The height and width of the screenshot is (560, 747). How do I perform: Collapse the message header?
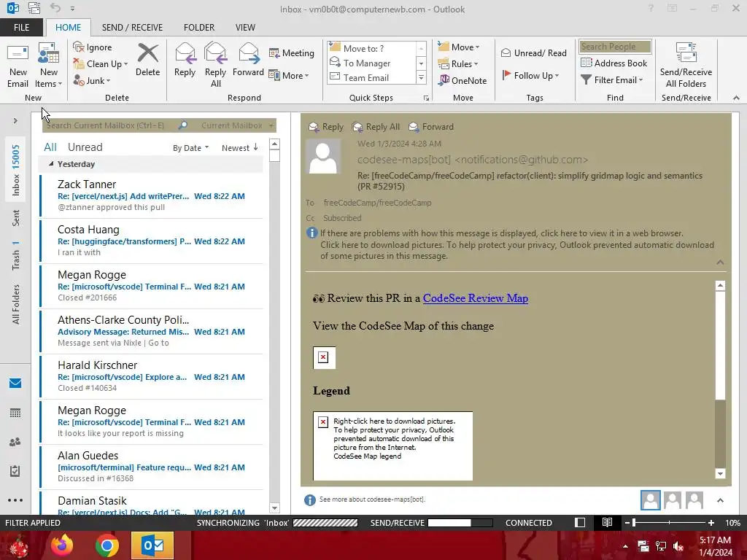click(x=720, y=262)
